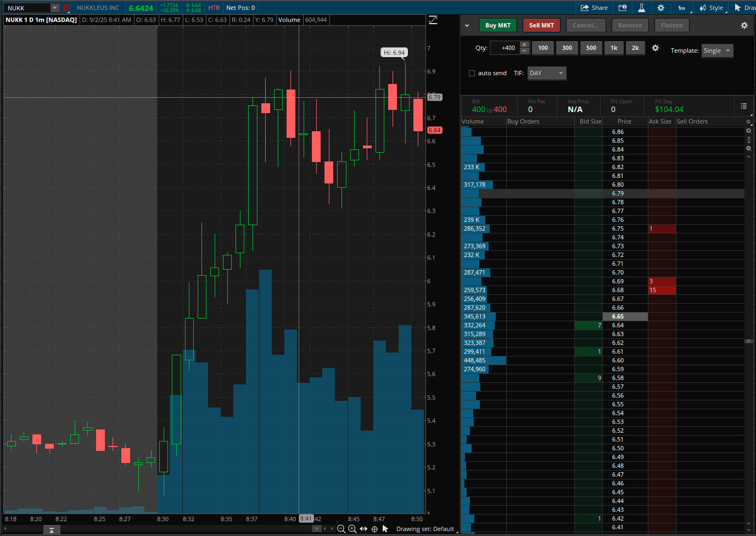Open the TIF DAY dropdown
The width and height of the screenshot is (756, 536).
tap(547, 73)
